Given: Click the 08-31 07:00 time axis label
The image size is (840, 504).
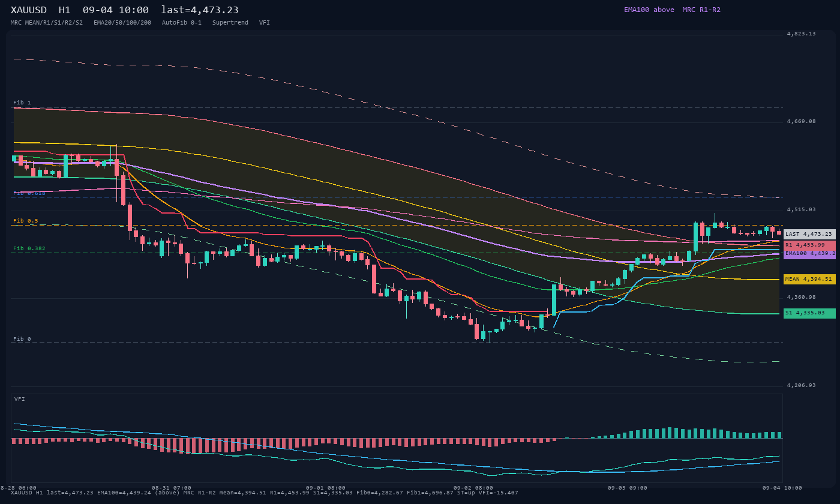Looking at the screenshot, I should [172, 488].
